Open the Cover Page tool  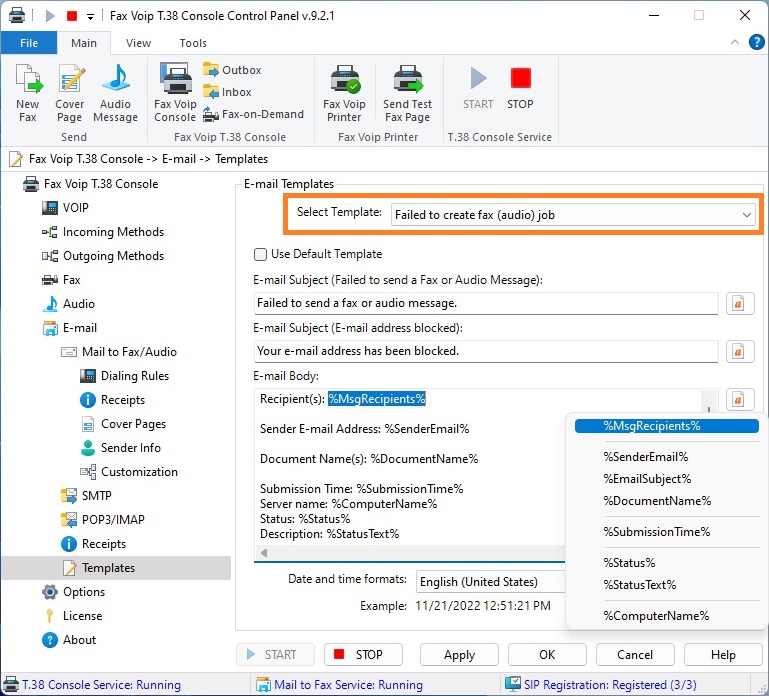[x=70, y=93]
